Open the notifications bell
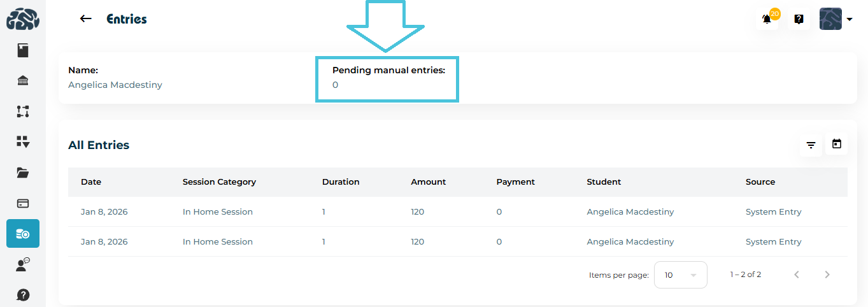The image size is (868, 307). [767, 19]
